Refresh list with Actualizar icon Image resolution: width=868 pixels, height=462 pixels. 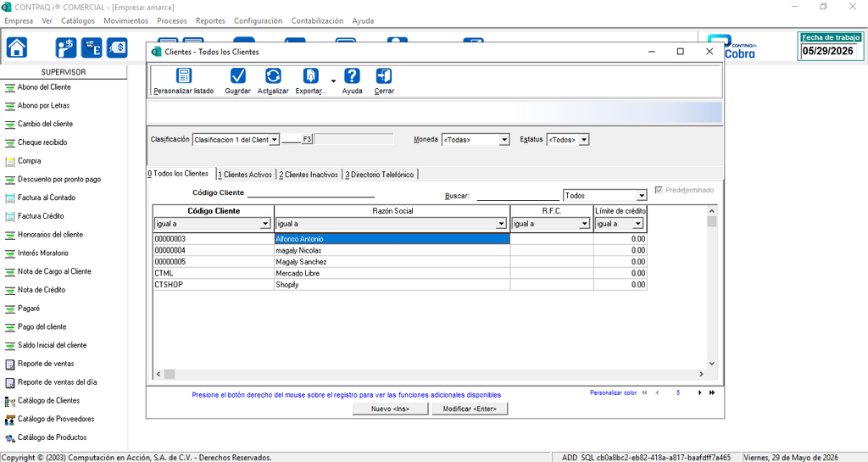[x=273, y=75]
